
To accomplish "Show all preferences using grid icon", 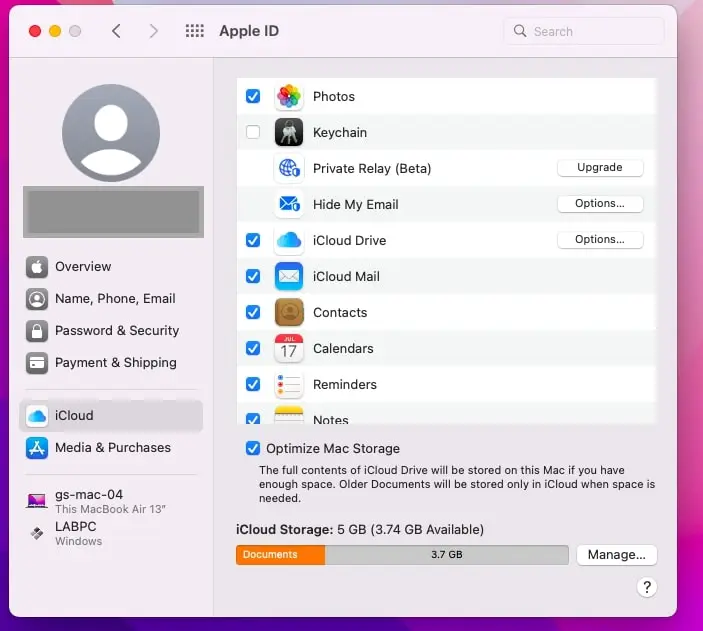I will [x=195, y=31].
